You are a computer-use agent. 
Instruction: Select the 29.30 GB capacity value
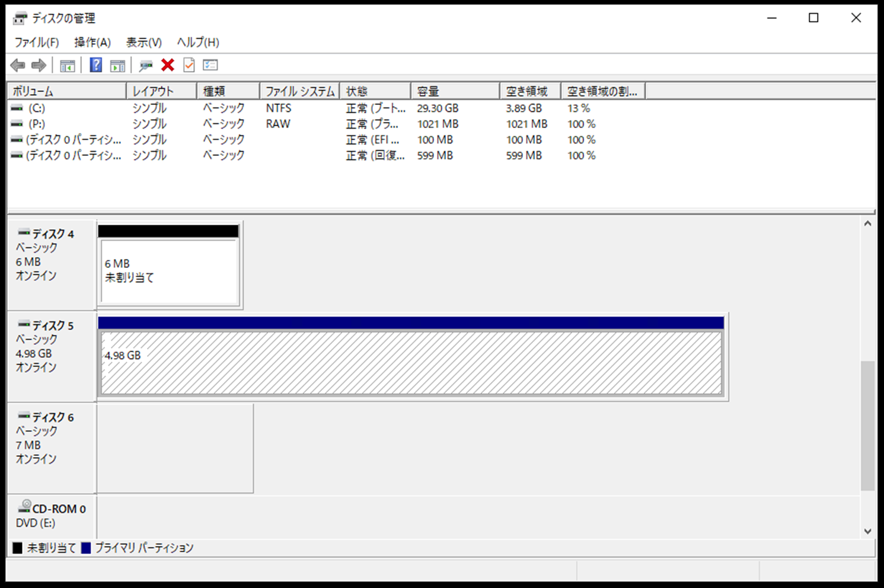coord(438,108)
